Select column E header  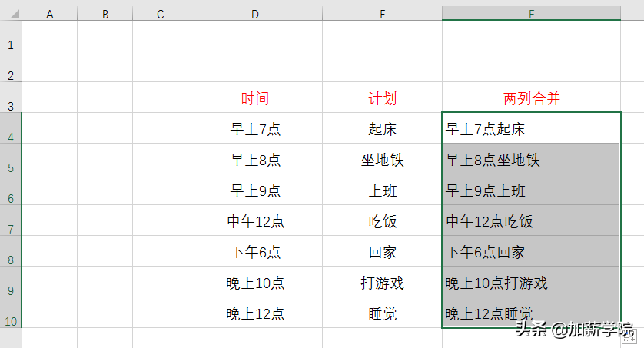pos(383,15)
